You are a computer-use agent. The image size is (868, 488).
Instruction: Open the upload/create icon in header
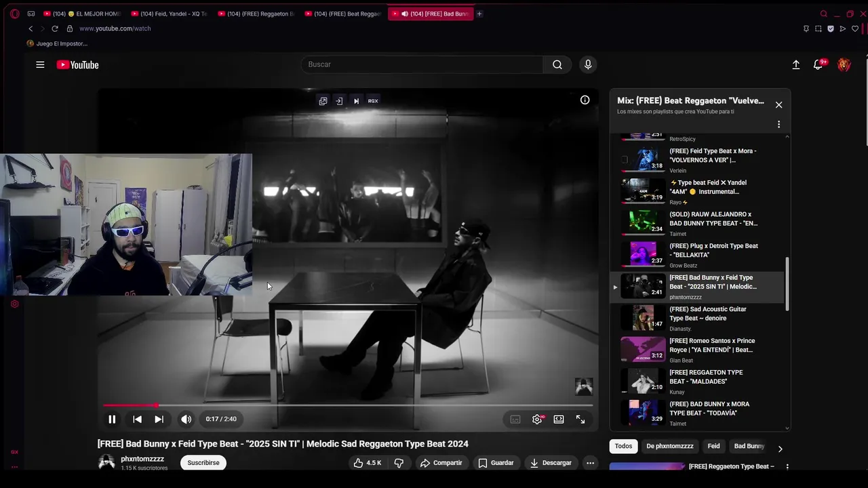(796, 64)
